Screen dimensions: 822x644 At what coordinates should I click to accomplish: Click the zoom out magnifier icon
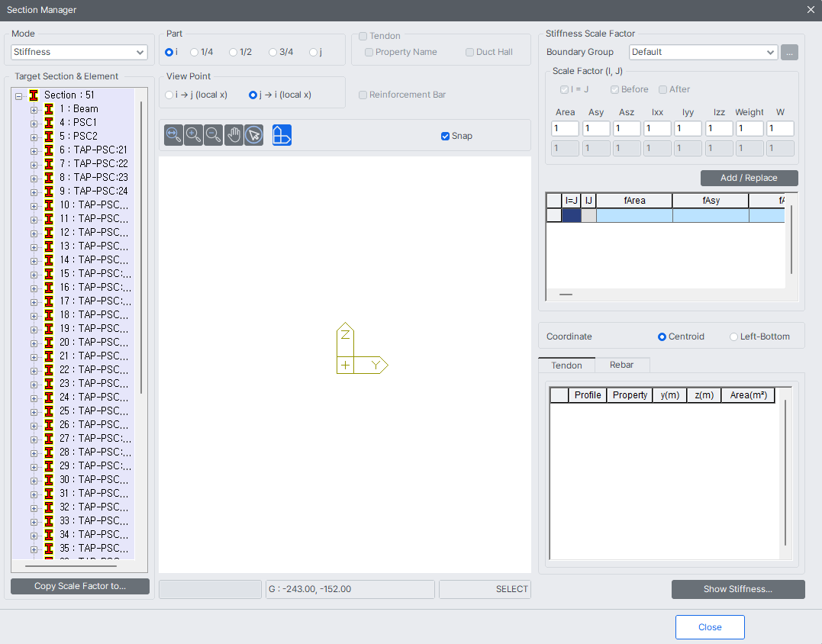pyautogui.click(x=214, y=135)
